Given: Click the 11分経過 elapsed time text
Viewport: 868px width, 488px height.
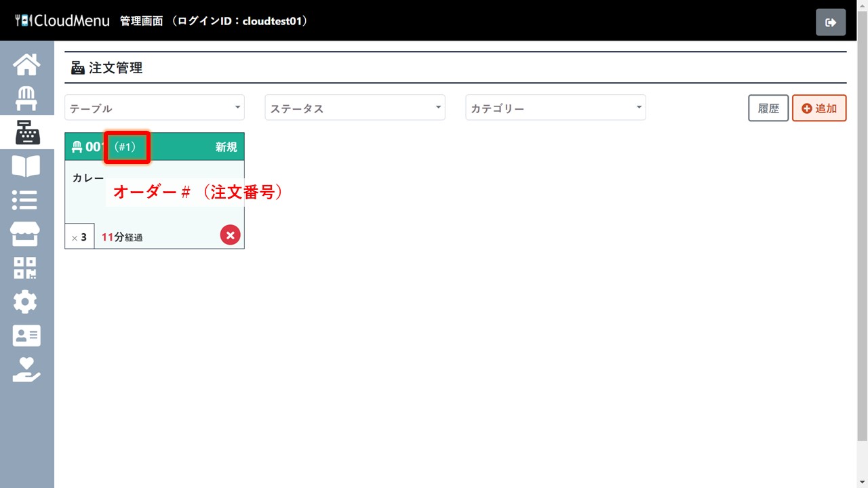Looking at the screenshot, I should tap(122, 237).
